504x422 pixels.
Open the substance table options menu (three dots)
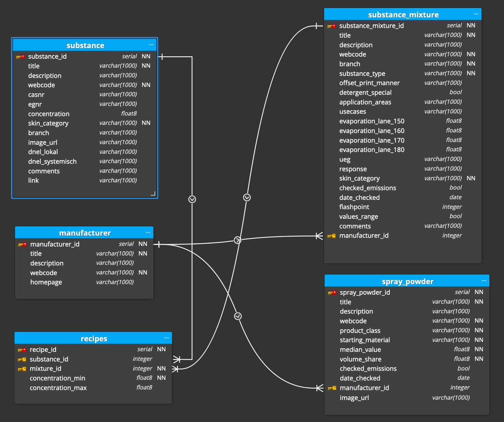coord(151,45)
